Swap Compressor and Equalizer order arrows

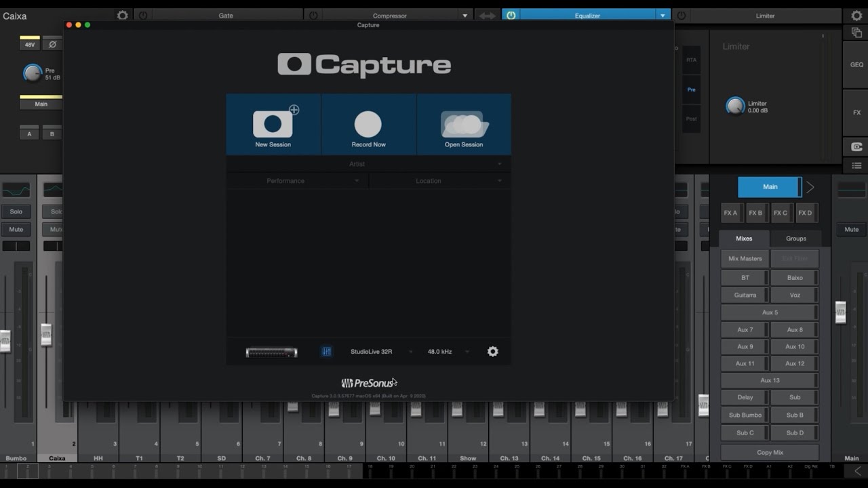pyautogui.click(x=487, y=16)
